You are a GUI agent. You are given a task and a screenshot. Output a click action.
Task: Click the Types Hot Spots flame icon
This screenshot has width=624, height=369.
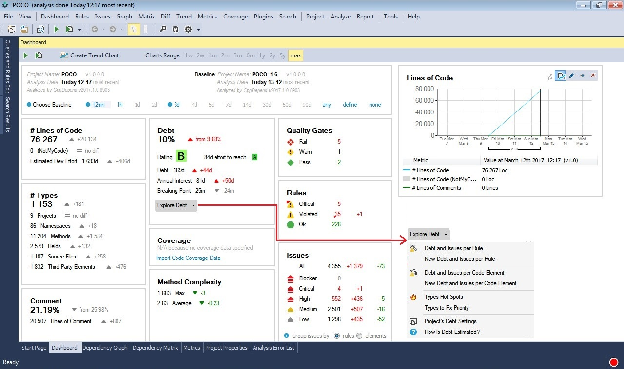[x=413, y=297]
